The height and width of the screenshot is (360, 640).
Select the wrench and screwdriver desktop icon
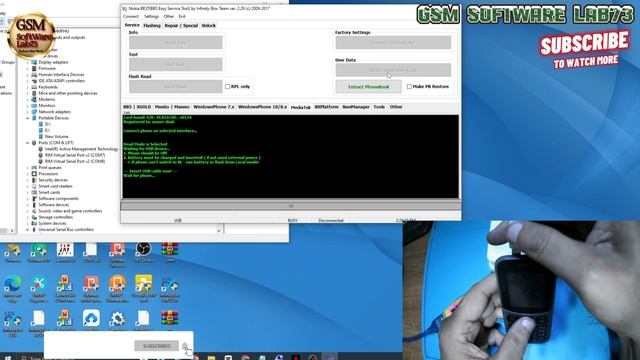tap(39, 284)
